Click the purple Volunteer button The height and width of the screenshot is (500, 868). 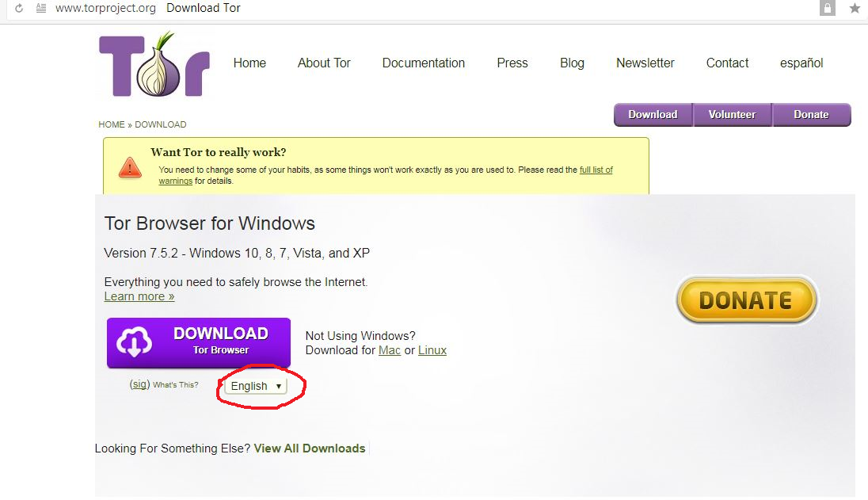coord(732,114)
